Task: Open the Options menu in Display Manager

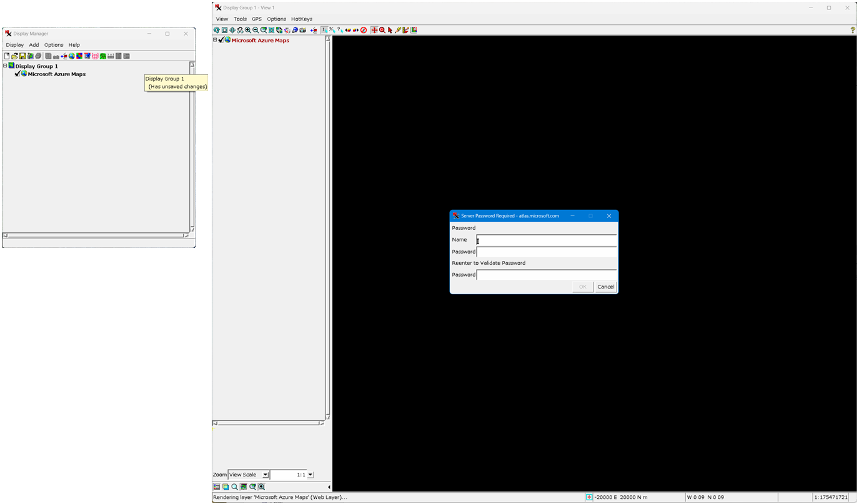Action: coord(54,45)
